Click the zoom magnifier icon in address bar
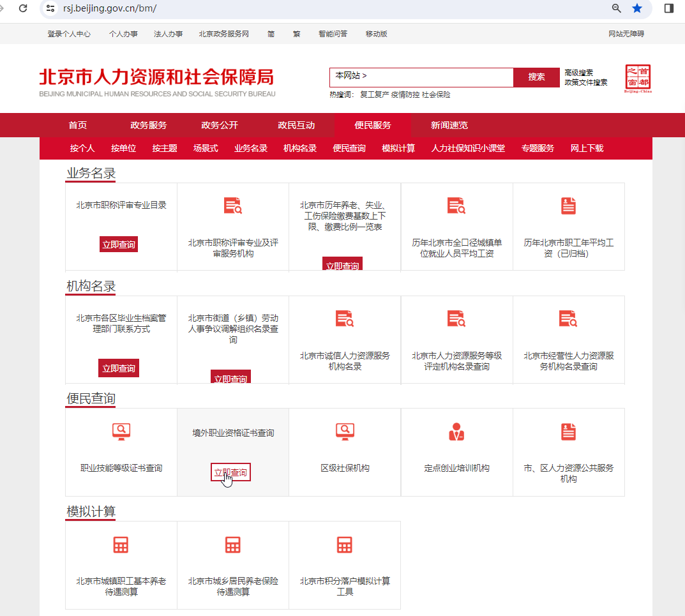 (617, 8)
